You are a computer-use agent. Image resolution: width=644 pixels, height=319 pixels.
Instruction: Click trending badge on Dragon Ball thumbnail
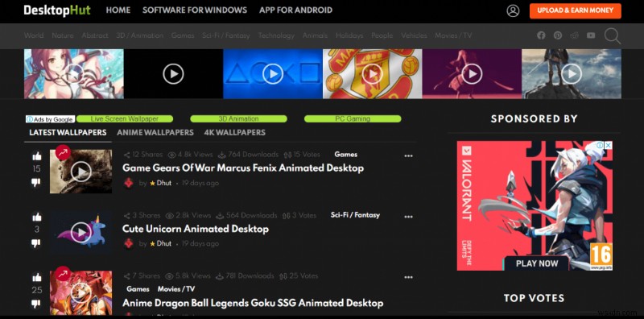[63, 273]
